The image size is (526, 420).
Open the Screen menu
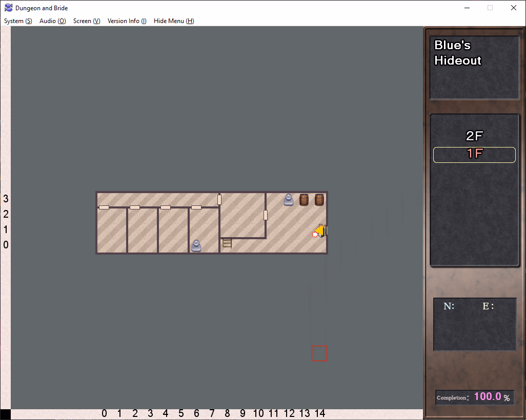[87, 21]
